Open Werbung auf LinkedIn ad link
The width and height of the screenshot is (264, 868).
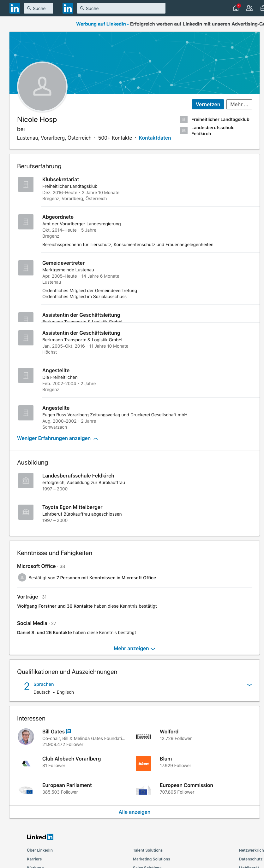(x=101, y=24)
